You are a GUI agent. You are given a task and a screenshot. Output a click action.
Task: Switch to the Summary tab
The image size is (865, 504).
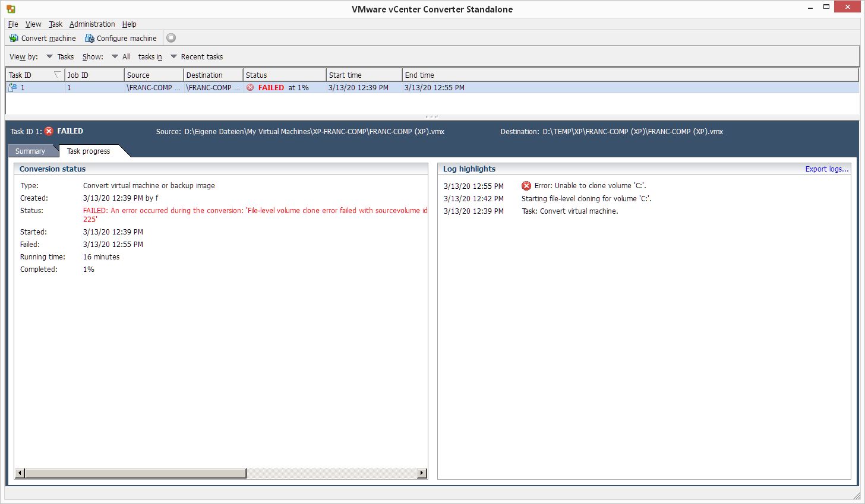click(30, 151)
